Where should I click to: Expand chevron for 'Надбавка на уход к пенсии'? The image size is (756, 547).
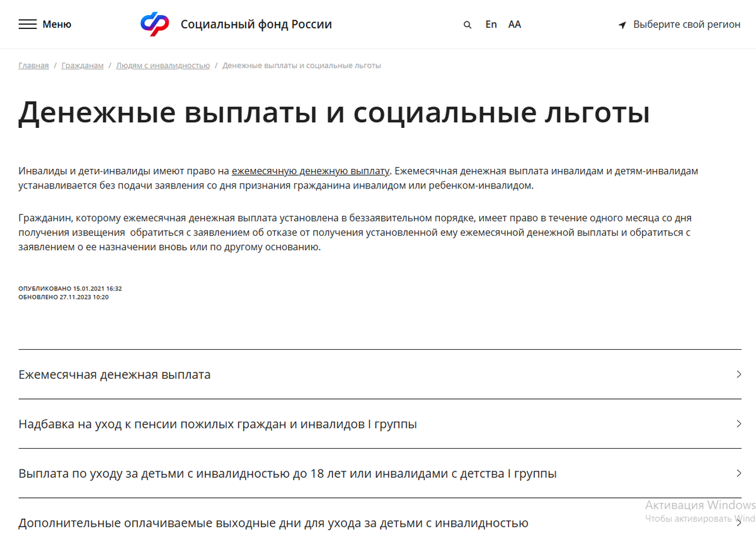tap(739, 424)
